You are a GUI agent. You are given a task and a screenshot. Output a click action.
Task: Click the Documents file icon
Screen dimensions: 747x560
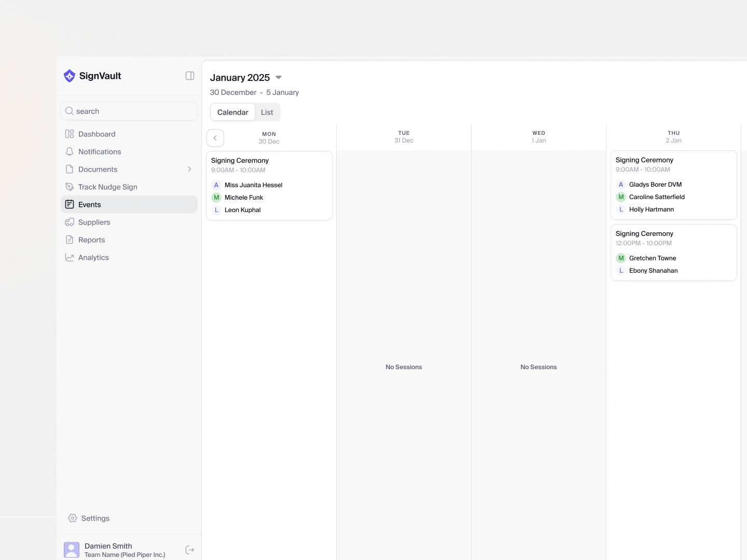click(70, 169)
